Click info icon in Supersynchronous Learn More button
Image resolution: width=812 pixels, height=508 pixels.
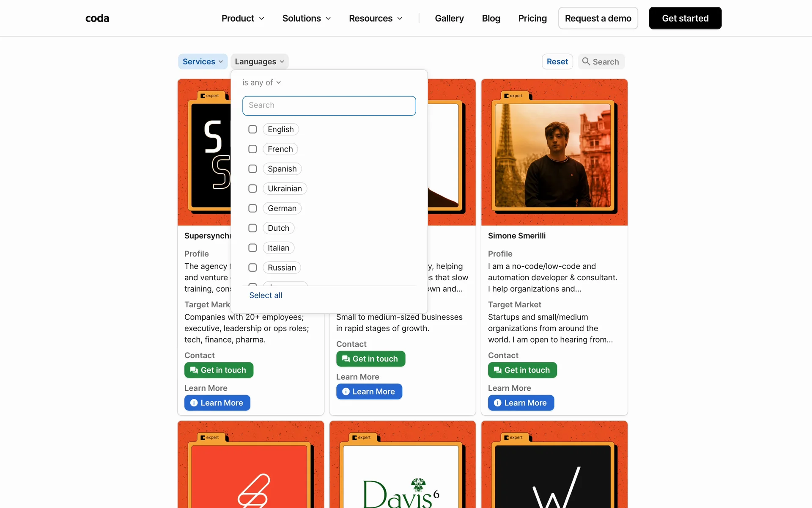(x=194, y=403)
